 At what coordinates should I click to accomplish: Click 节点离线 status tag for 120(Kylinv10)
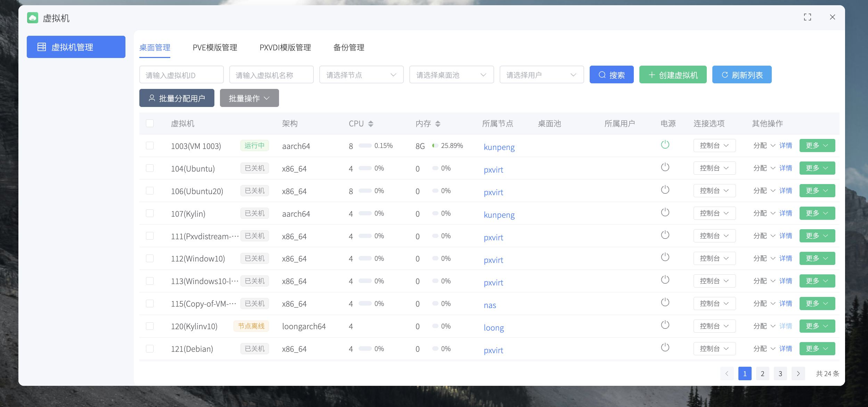pos(251,326)
